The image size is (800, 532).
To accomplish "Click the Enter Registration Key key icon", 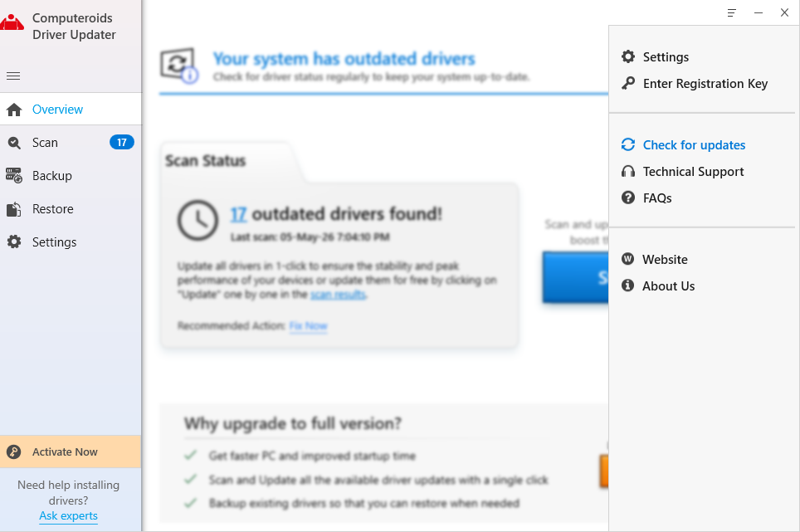I will tap(628, 83).
